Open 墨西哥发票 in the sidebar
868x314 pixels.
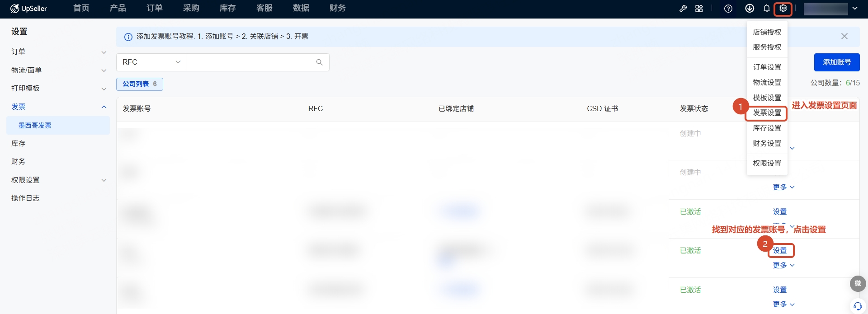click(x=58, y=125)
